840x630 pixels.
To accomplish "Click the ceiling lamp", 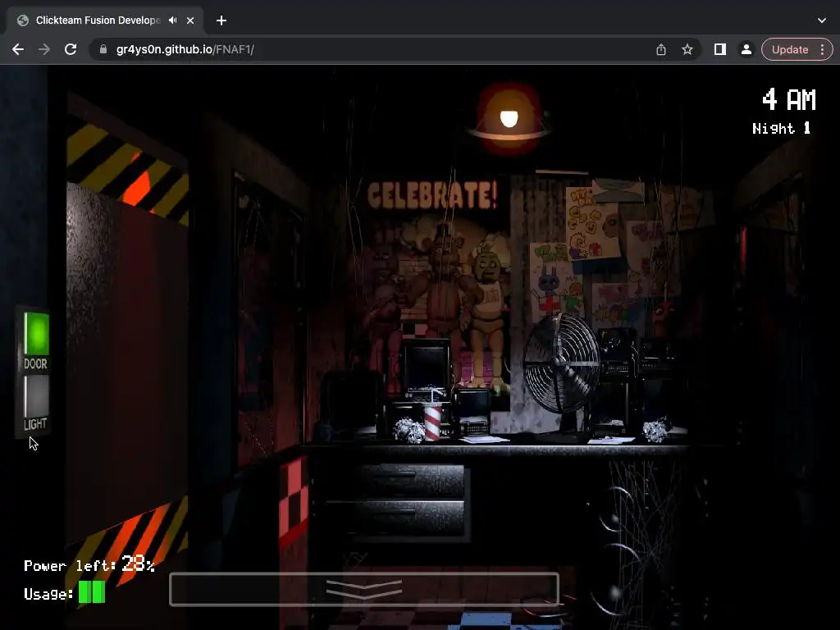I will tap(509, 119).
